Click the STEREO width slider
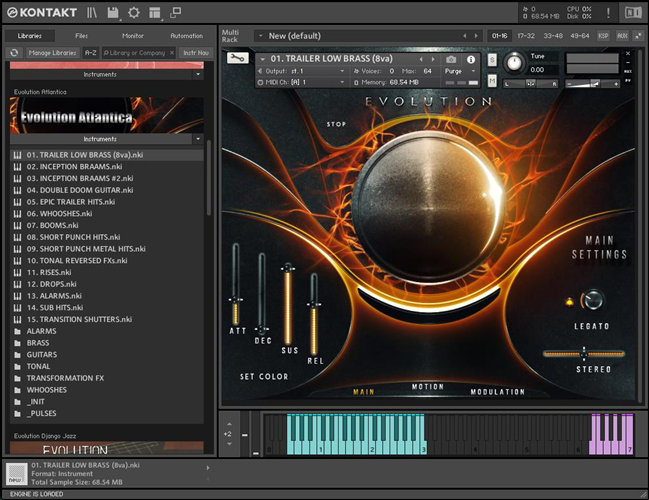 pyautogui.click(x=583, y=353)
